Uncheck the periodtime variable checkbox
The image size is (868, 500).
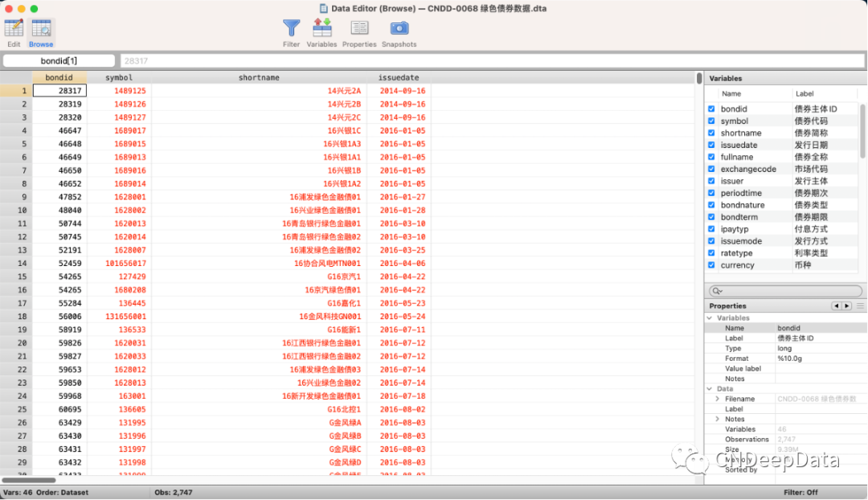(x=711, y=193)
